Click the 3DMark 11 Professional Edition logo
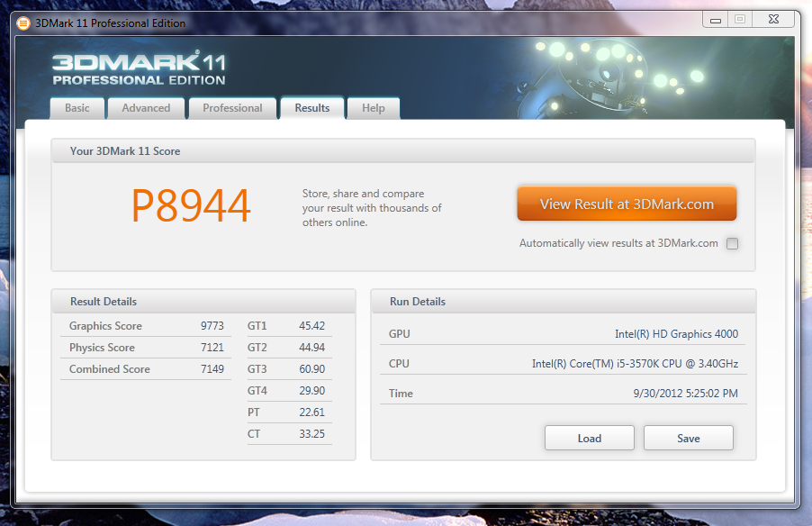Viewport: 812px width, 526px height. tap(139, 68)
